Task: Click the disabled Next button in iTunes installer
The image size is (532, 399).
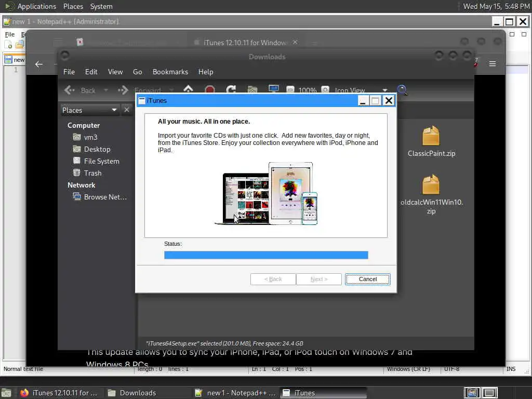Action: [318, 279]
